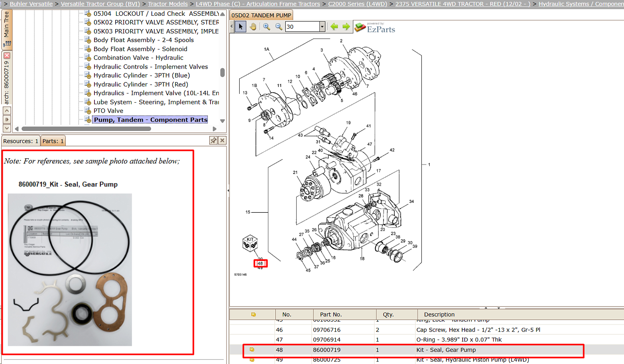
Task: Open the Hydraulic Systems breadcrumb link
Action: [x=581, y=4]
